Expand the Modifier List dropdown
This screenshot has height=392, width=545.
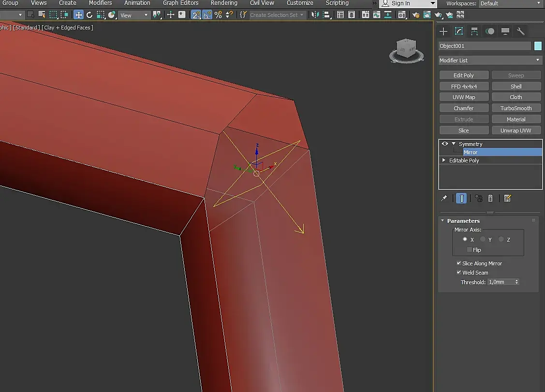click(490, 60)
